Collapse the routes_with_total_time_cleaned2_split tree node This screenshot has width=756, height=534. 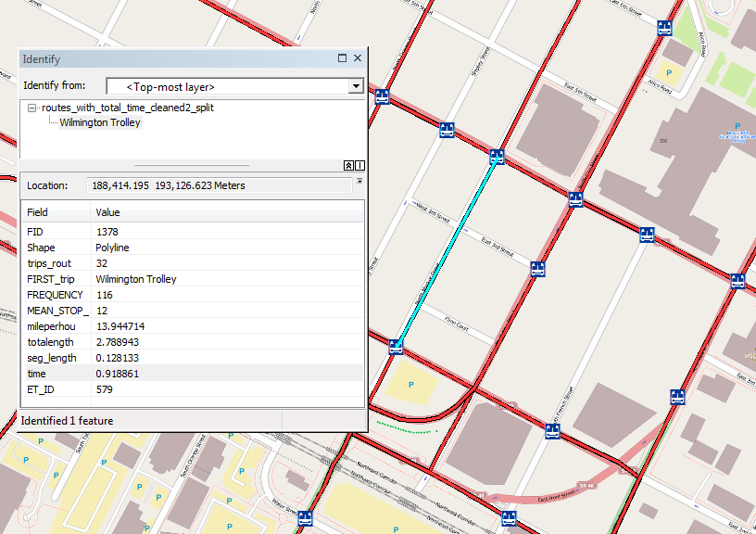[32, 108]
